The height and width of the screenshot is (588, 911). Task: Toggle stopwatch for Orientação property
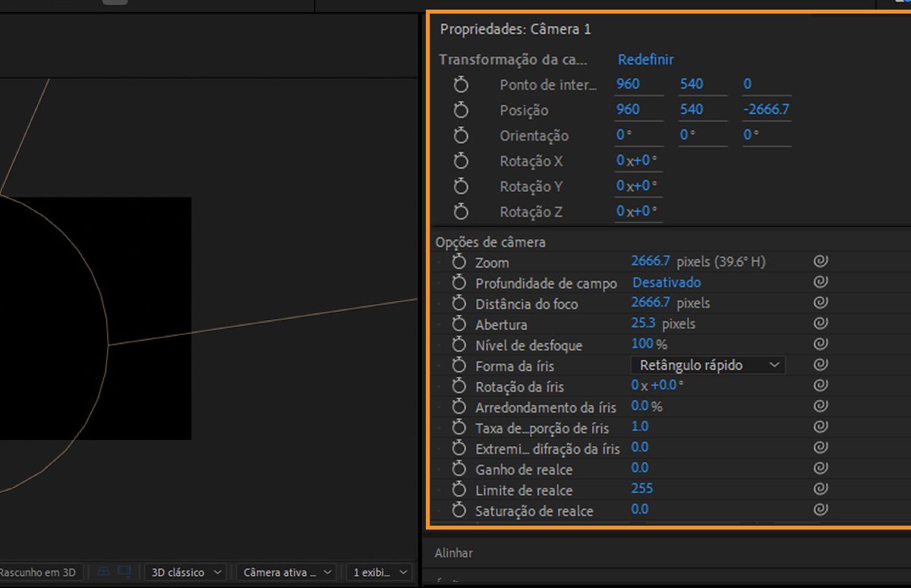coord(461,135)
